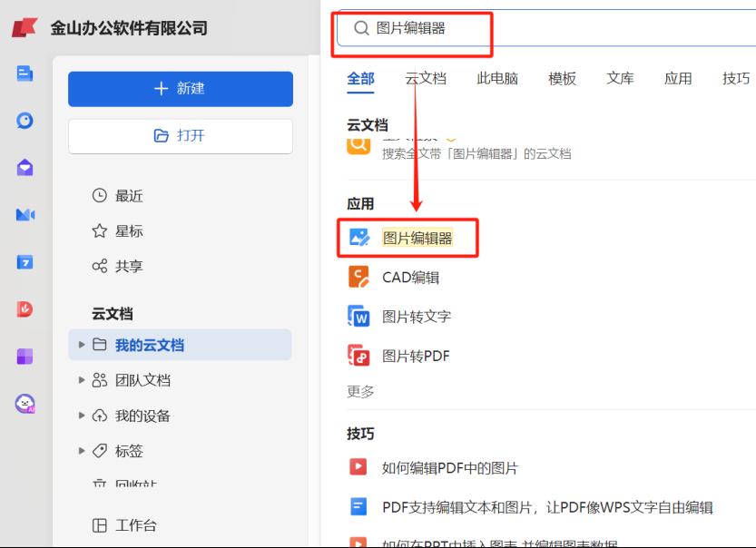Viewport: 756px width, 548px height.
Task: Click the star icon next to 星标
Action: pyautogui.click(x=99, y=230)
